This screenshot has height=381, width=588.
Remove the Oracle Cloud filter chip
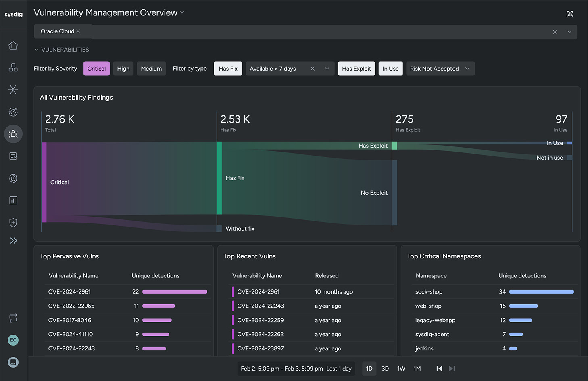[78, 31]
